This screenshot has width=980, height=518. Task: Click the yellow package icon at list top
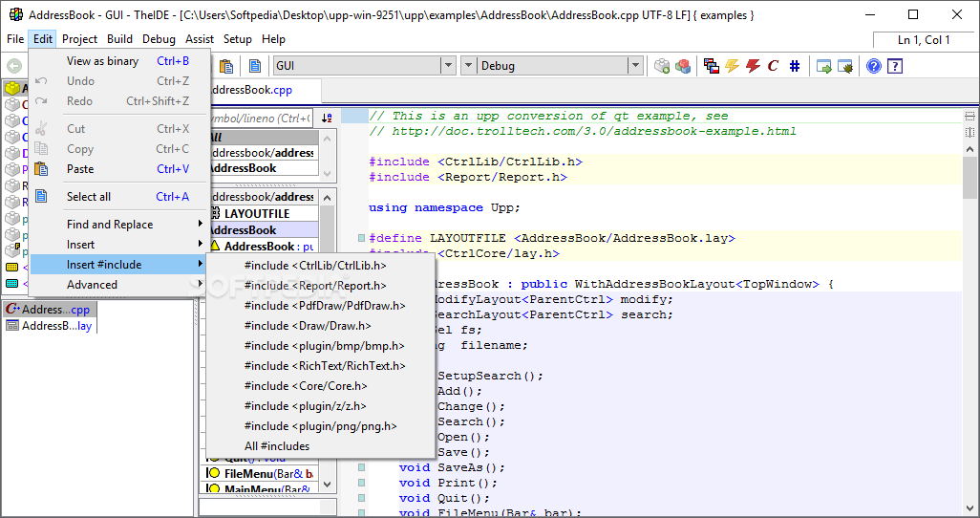tap(11, 88)
